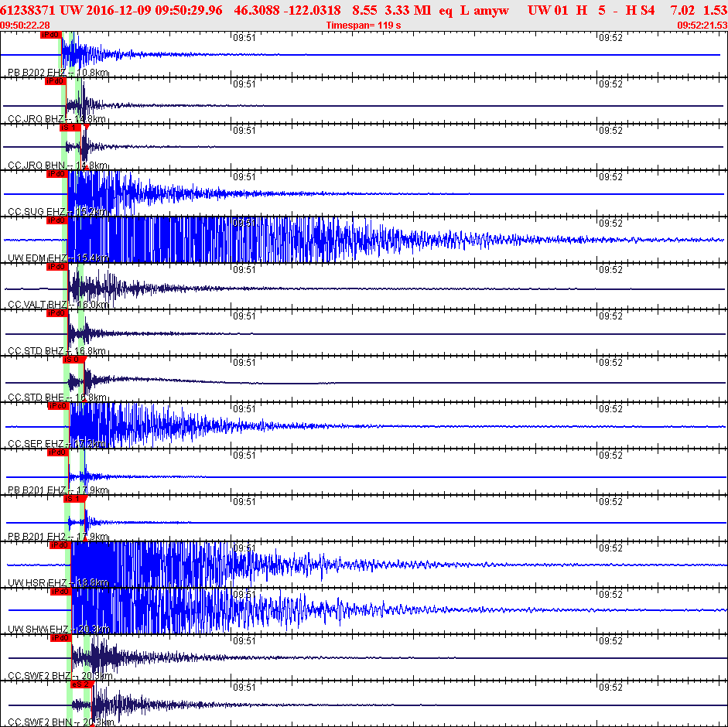Click the iS 1 pick flag on PB B201 EH2 trace

[74, 499]
